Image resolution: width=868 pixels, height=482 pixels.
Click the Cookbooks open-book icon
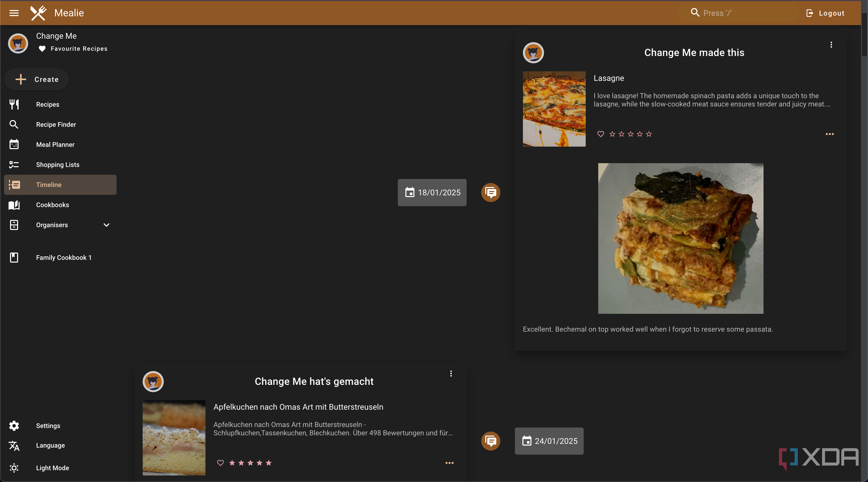pos(14,205)
